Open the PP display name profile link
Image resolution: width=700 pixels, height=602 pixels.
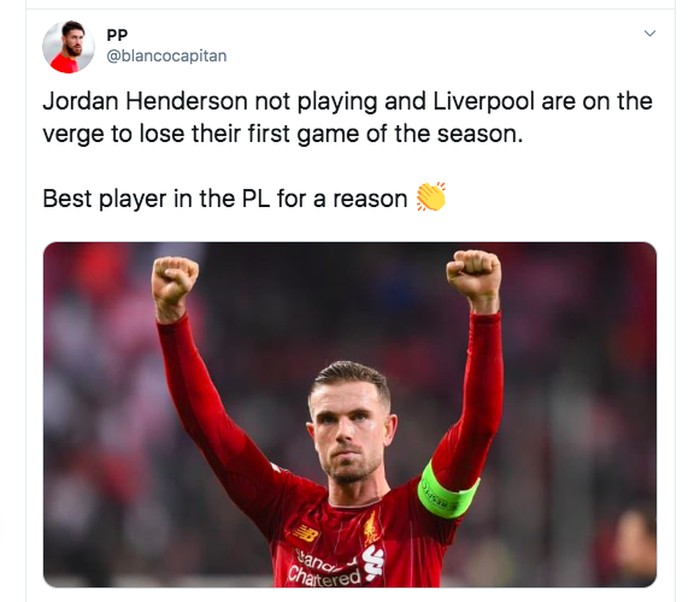click(x=117, y=34)
